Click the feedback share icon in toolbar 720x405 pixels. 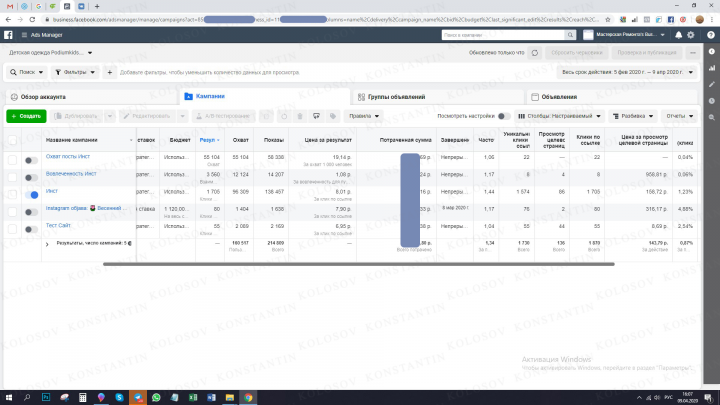pos(316,116)
